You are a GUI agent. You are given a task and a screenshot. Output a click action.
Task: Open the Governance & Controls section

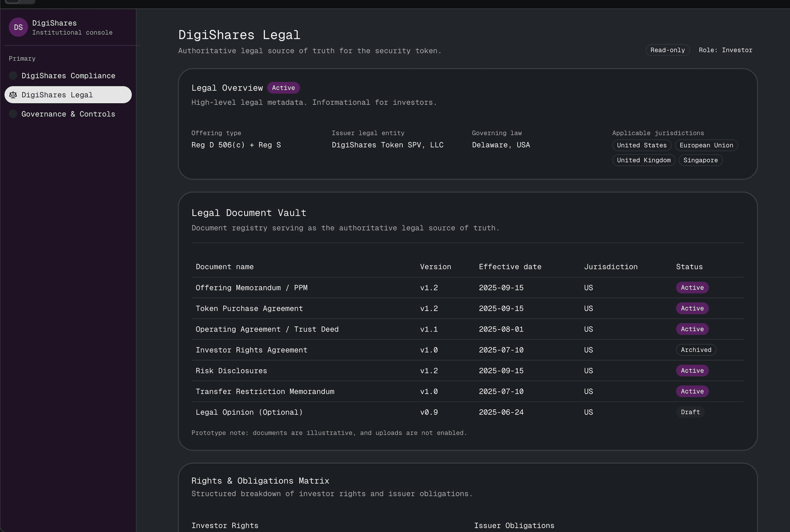tap(68, 114)
